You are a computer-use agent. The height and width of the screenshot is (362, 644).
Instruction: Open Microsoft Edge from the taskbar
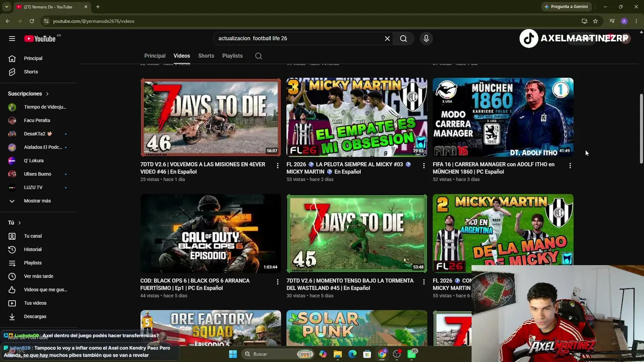[352, 354]
